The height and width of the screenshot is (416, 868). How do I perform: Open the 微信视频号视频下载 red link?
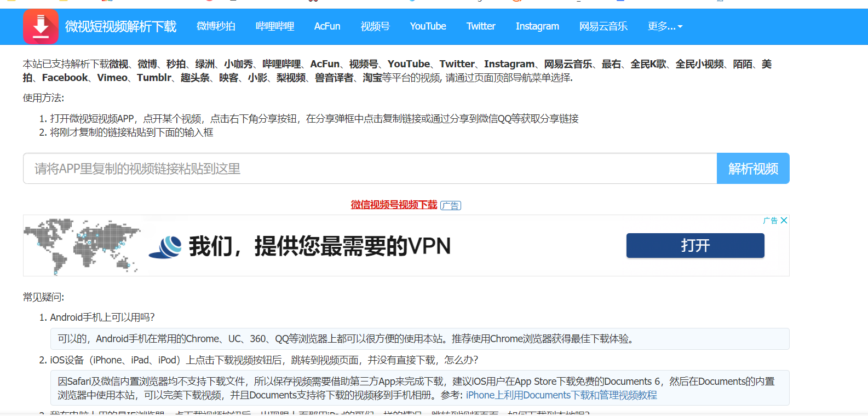click(x=394, y=205)
